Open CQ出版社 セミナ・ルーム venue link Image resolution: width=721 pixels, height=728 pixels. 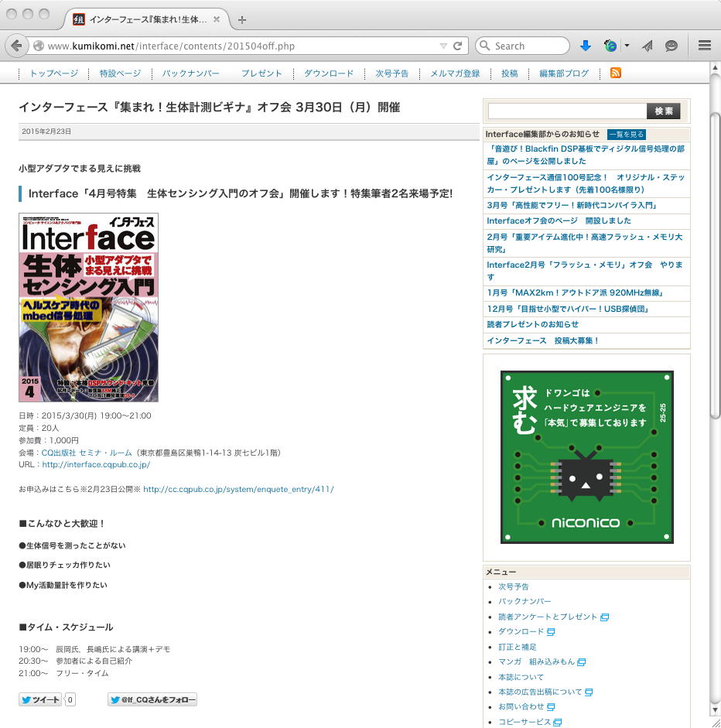click(87, 453)
